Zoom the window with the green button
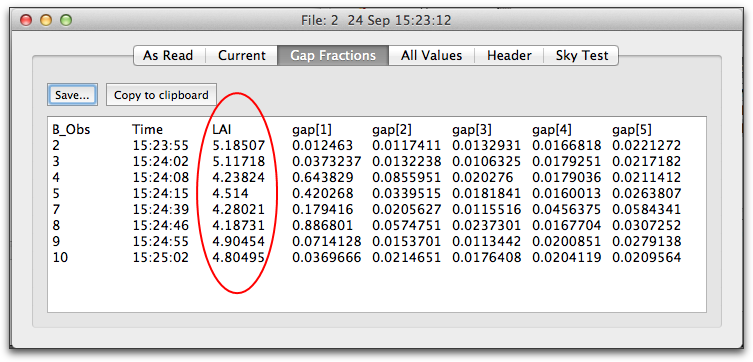 [x=65, y=20]
